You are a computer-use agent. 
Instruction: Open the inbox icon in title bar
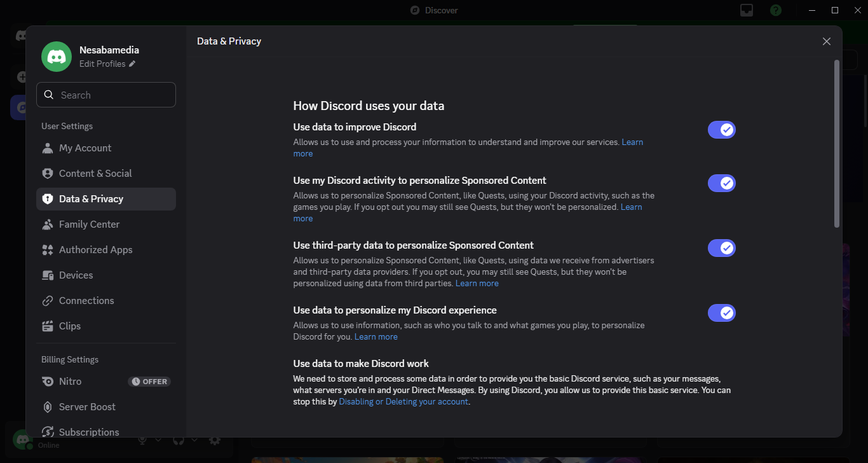(747, 10)
